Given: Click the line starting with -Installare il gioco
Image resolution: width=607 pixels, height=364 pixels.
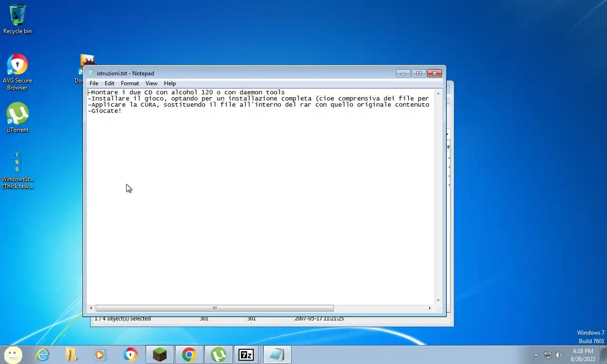Looking at the screenshot, I should coord(258,99).
